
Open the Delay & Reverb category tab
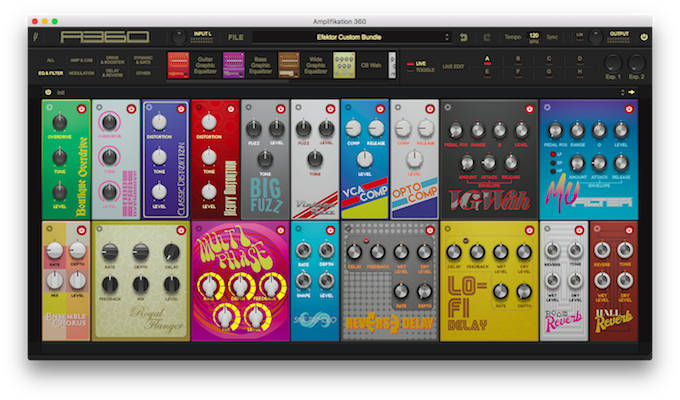115,73
